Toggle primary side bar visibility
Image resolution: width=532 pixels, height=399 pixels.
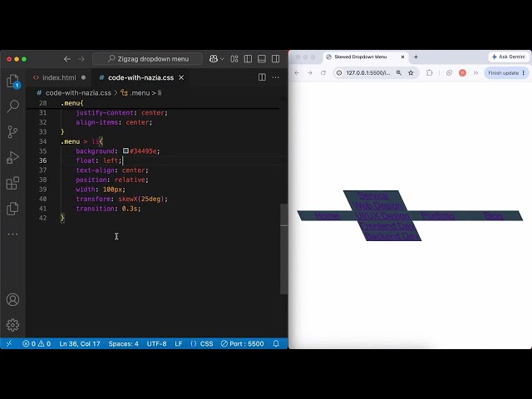coord(248,59)
